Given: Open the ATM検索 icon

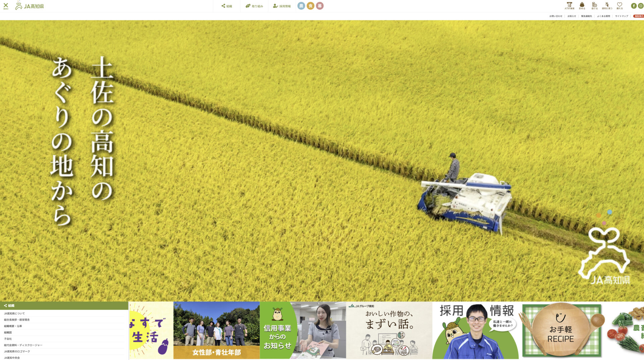Looking at the screenshot, I should point(569,6).
